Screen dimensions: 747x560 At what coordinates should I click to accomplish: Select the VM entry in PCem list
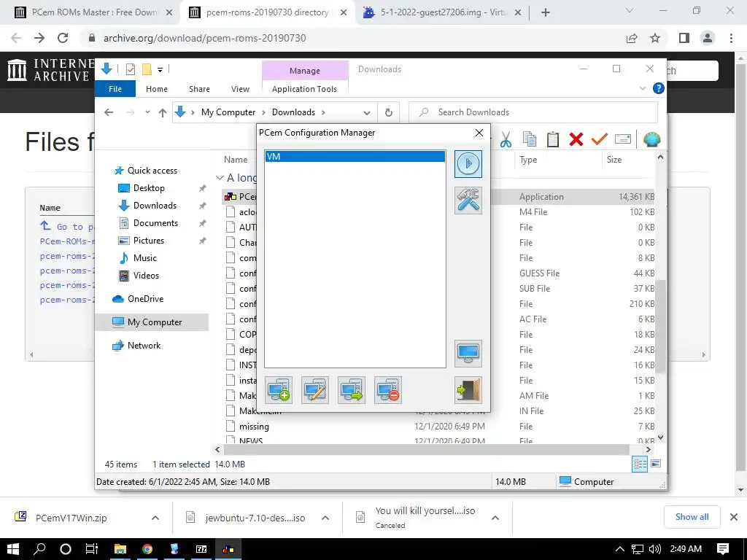click(355, 157)
